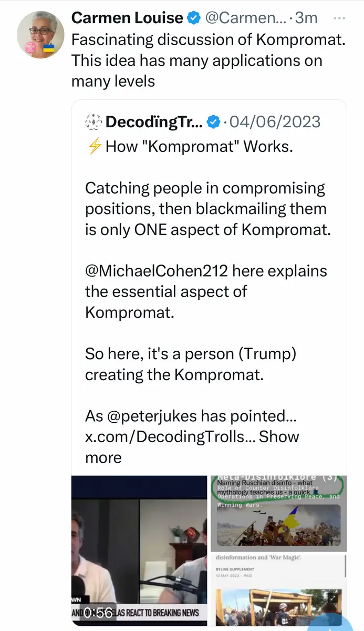Open the Carmen Louise display name
Screen dimensions: 364x631
[127, 18]
